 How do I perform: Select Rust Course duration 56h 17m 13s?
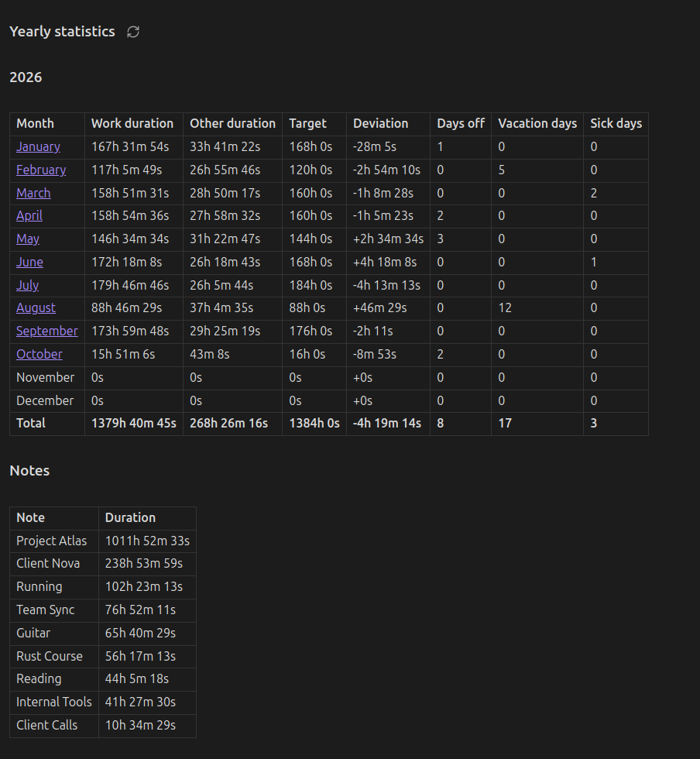click(140, 657)
